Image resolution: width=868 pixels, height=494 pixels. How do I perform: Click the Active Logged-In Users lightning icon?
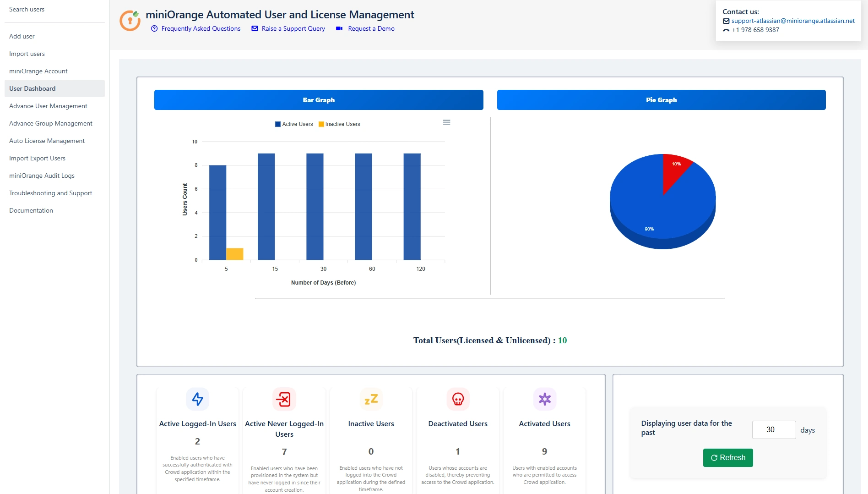(197, 399)
